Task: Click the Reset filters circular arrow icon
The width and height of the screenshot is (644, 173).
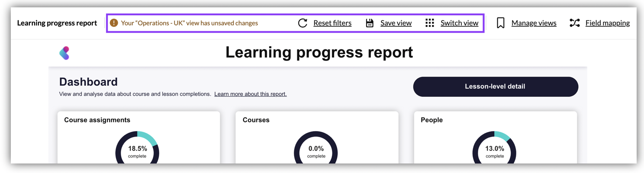Action: pos(303,23)
